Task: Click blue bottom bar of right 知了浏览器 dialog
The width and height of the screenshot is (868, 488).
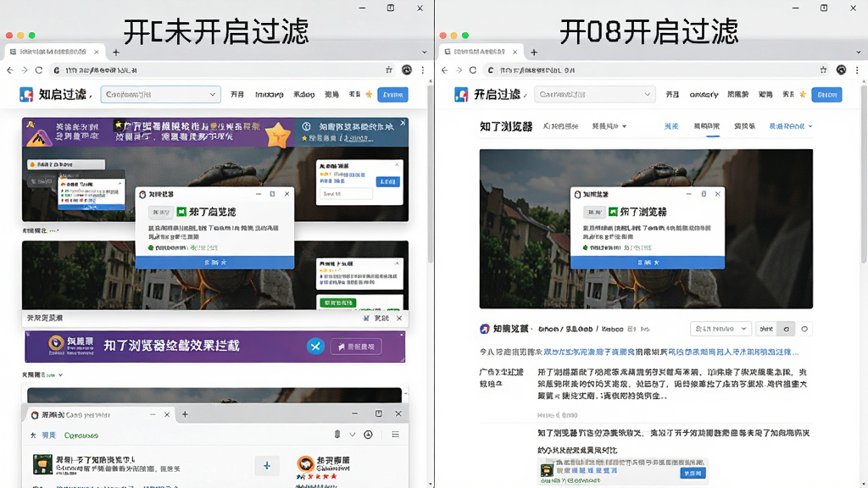Action: click(x=648, y=263)
